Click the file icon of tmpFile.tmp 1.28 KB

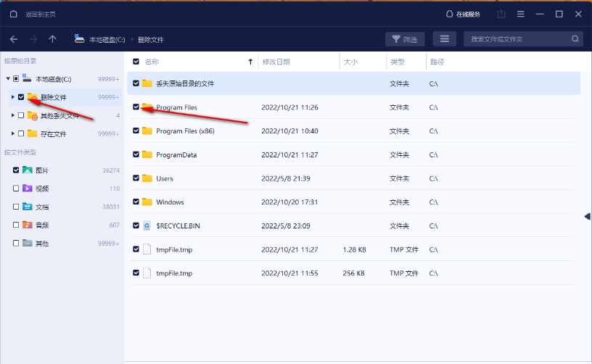click(147, 249)
